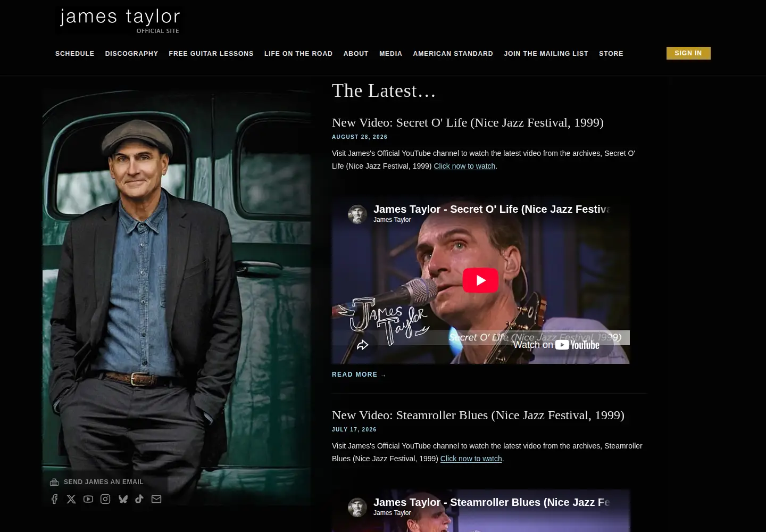Viewport: 766px width, 532px height.
Task: Click Read More under Secret O' Life
Action: pyautogui.click(x=359, y=375)
